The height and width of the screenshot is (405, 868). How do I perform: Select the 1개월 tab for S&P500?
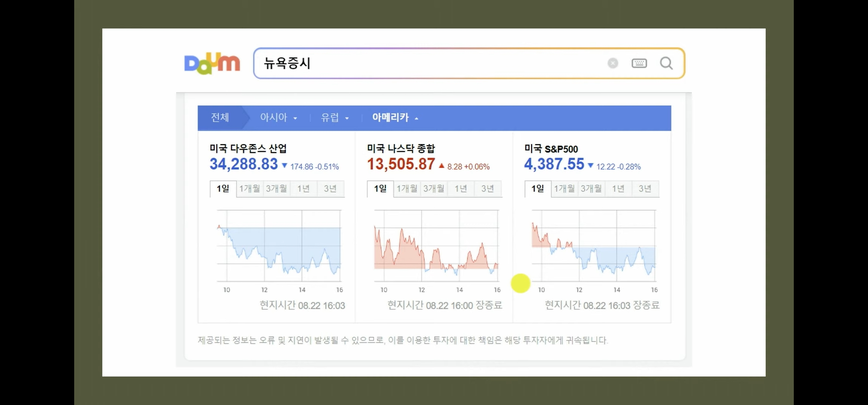click(564, 189)
